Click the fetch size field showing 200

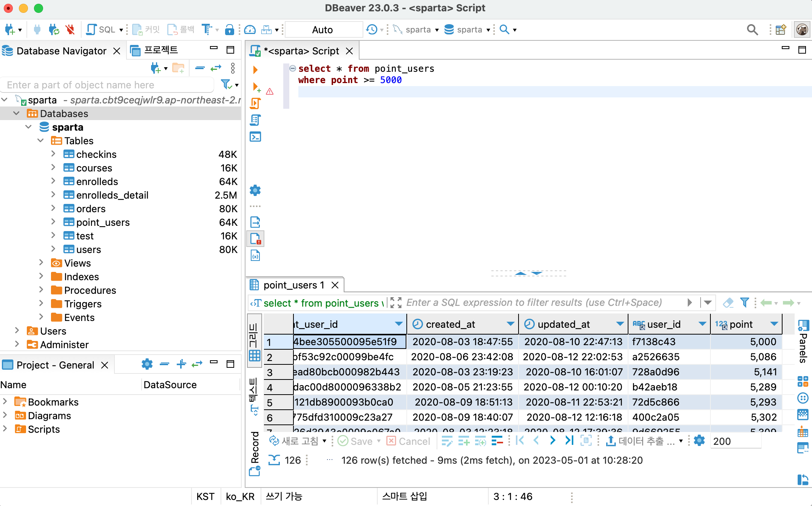coord(736,441)
